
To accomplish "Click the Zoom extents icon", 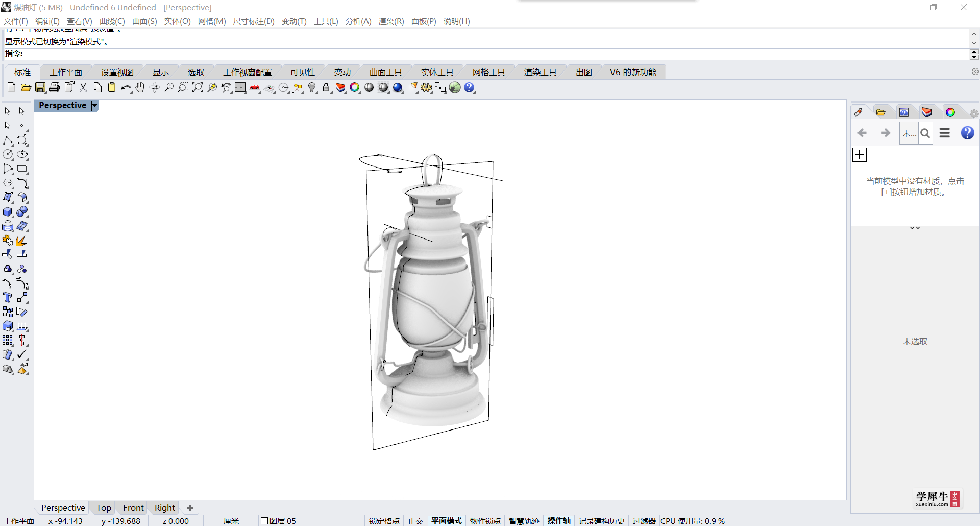I will click(x=198, y=88).
